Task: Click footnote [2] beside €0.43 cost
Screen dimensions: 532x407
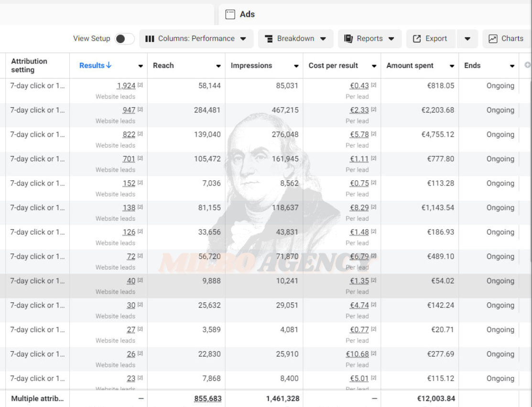Action: coord(374,85)
